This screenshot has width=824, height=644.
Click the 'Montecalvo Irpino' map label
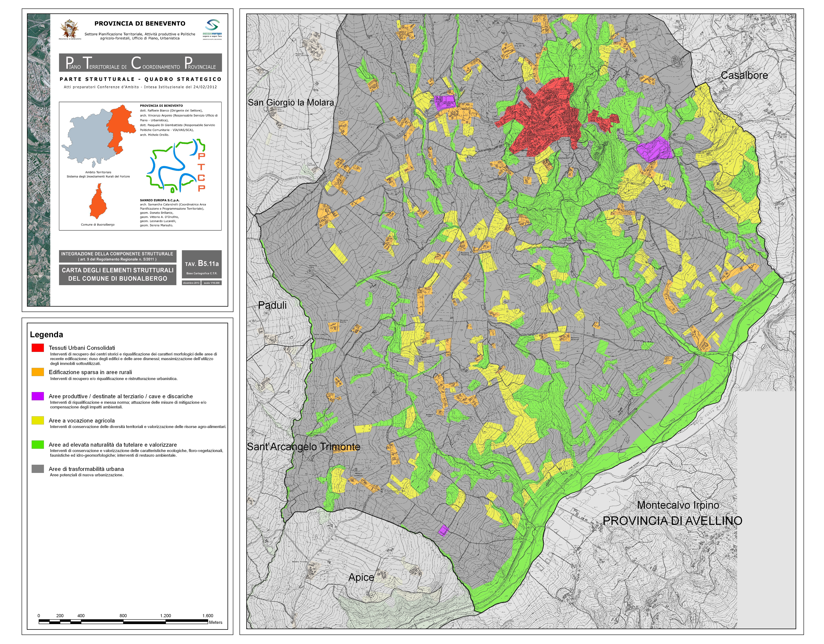click(x=678, y=505)
